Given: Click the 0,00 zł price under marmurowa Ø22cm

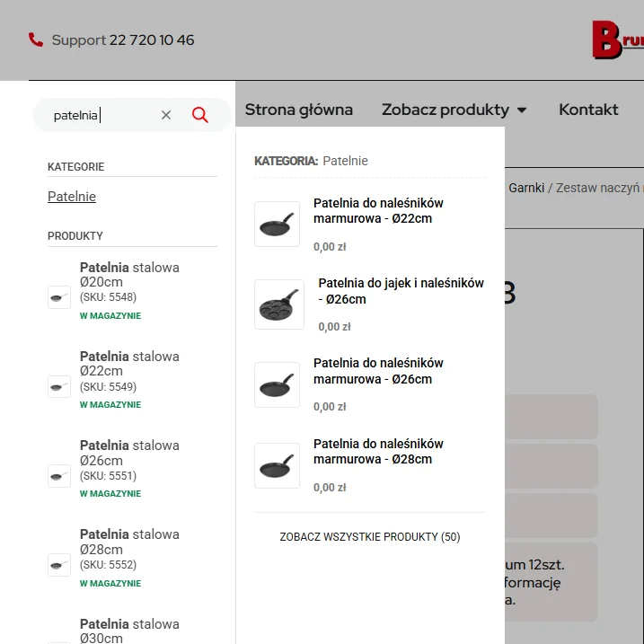Looking at the screenshot, I should (330, 247).
